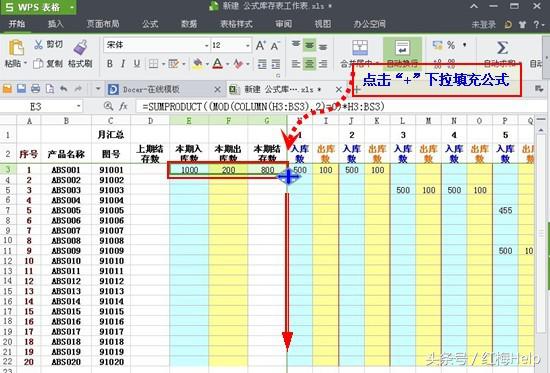Screen dimensions: 550x373
Task: Click the Print icon in quick toolbar
Action: coord(35,89)
